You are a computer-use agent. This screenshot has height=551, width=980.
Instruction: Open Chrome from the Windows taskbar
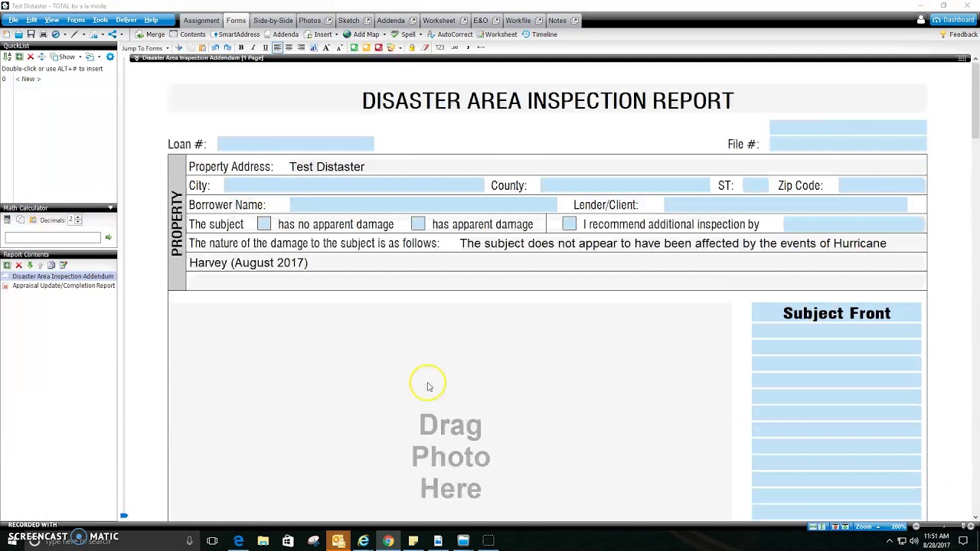[x=388, y=541]
